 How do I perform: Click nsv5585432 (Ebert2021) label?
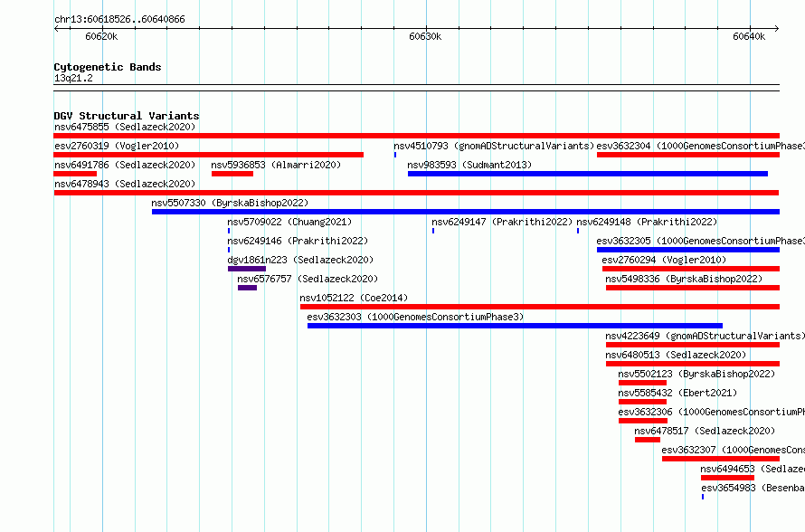click(677, 393)
